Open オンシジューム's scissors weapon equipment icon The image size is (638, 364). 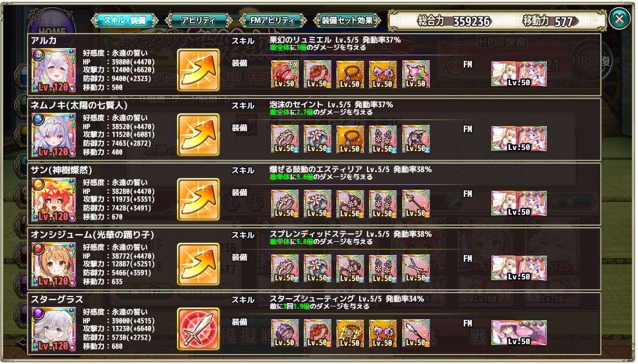[416, 268]
